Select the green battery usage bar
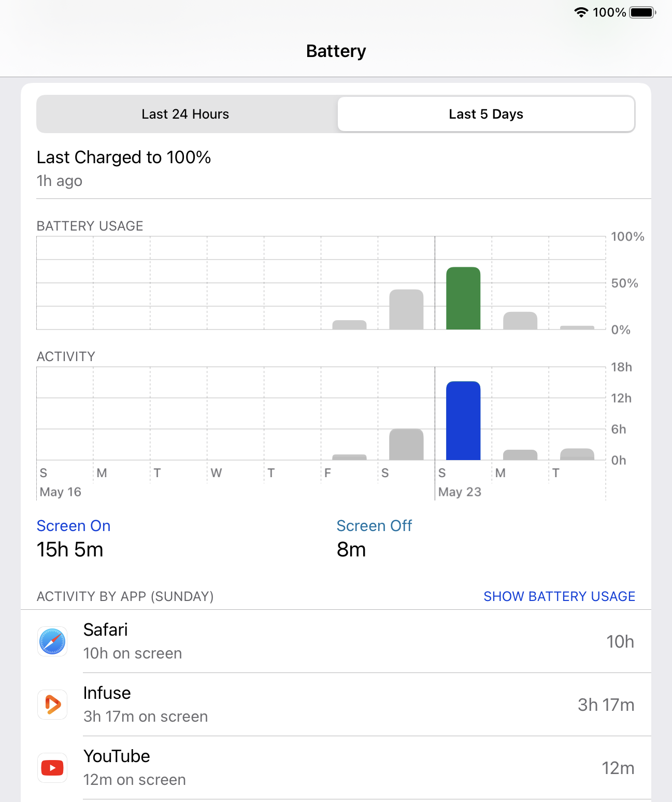The width and height of the screenshot is (672, 802). [x=463, y=298]
